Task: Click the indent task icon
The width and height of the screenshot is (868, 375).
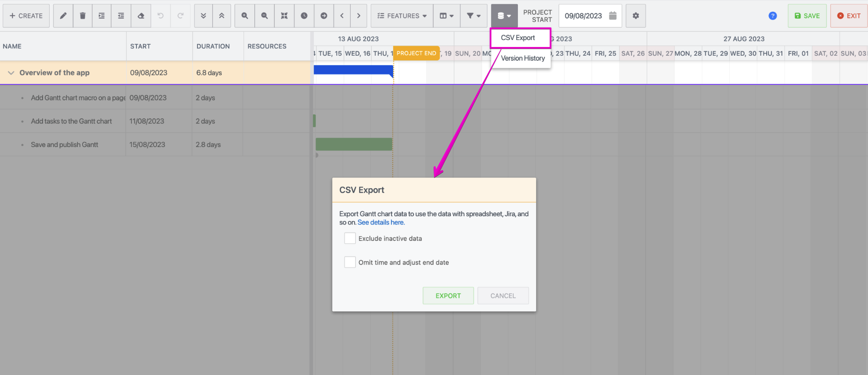Action: tap(121, 16)
